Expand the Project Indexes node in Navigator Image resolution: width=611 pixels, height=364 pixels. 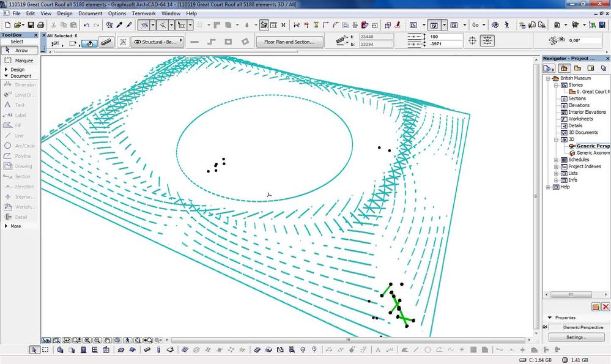[x=556, y=166]
